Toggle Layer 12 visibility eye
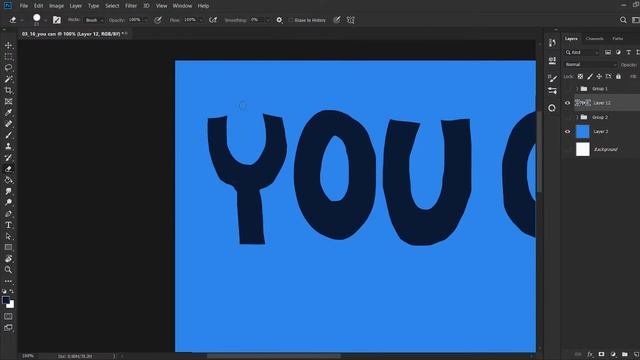This screenshot has height=360, width=640. (x=567, y=103)
